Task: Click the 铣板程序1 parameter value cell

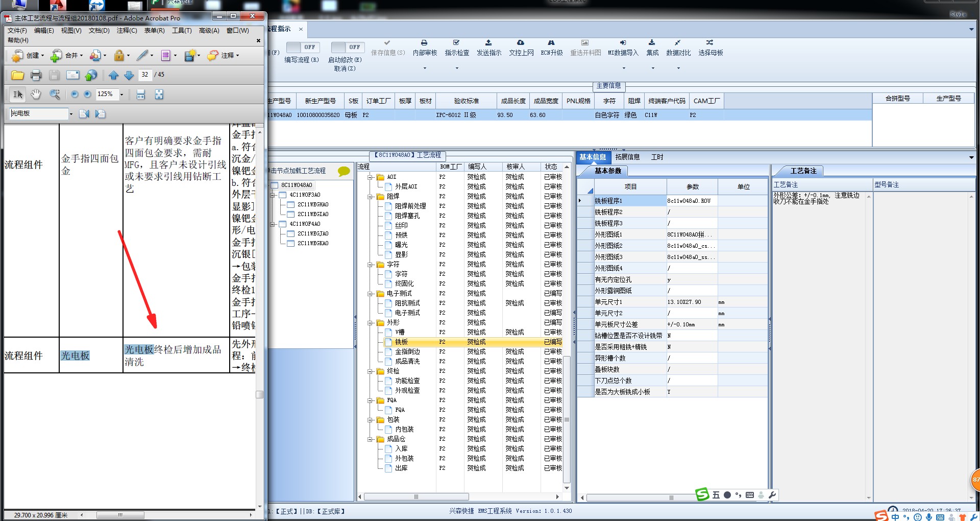Action: click(692, 201)
